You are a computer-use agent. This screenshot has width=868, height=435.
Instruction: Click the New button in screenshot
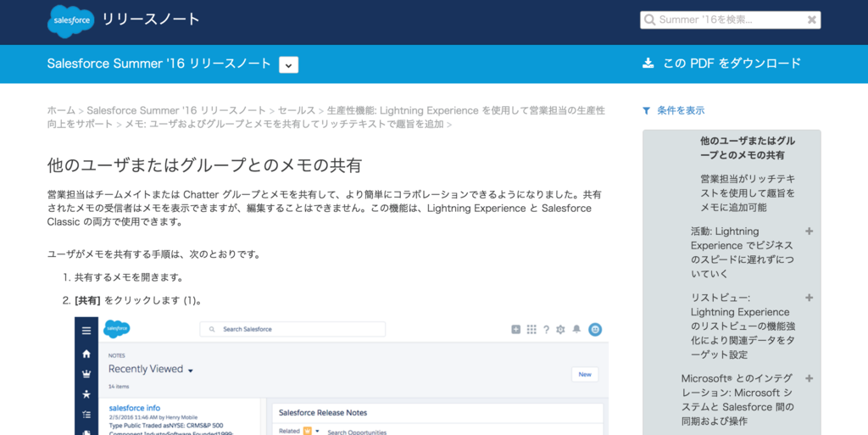585,374
